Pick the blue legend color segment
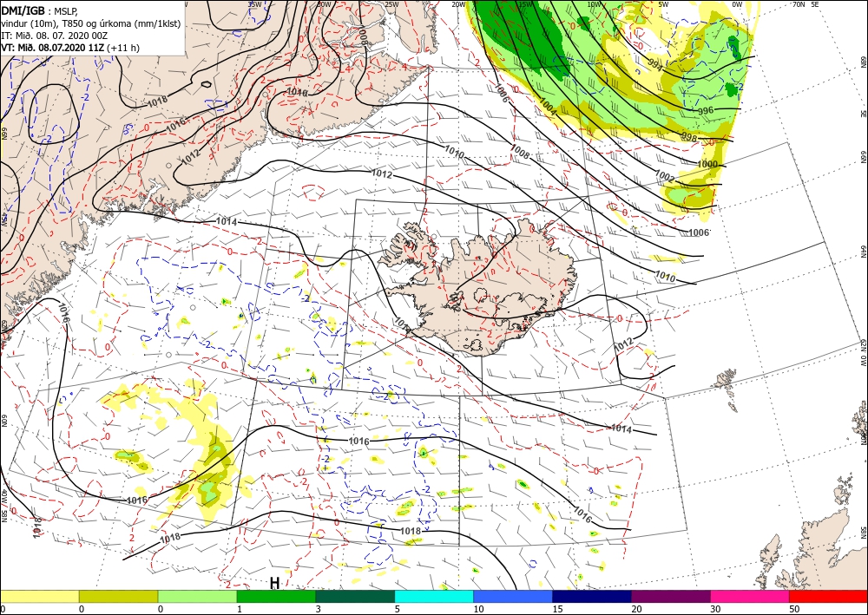 (x=513, y=596)
